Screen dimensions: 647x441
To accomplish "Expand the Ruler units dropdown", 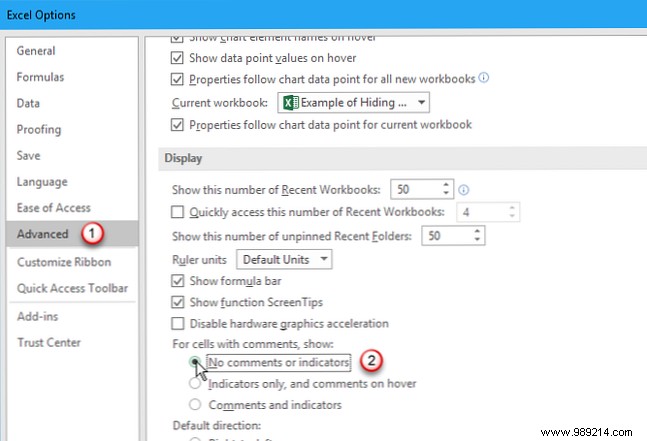I will coord(284,259).
